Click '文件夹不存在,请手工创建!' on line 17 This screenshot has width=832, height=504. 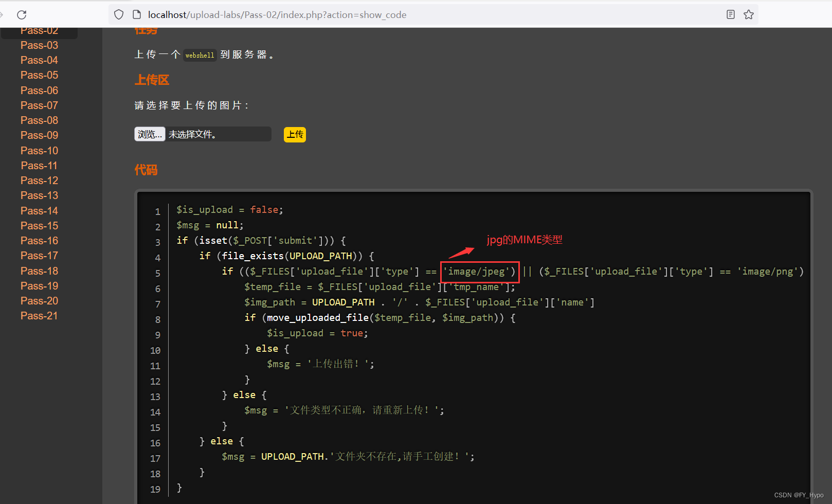400,457
